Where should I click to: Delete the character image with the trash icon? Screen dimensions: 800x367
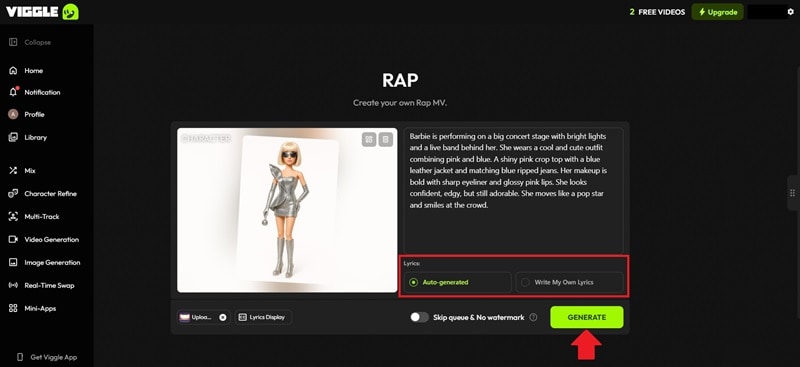(386, 139)
